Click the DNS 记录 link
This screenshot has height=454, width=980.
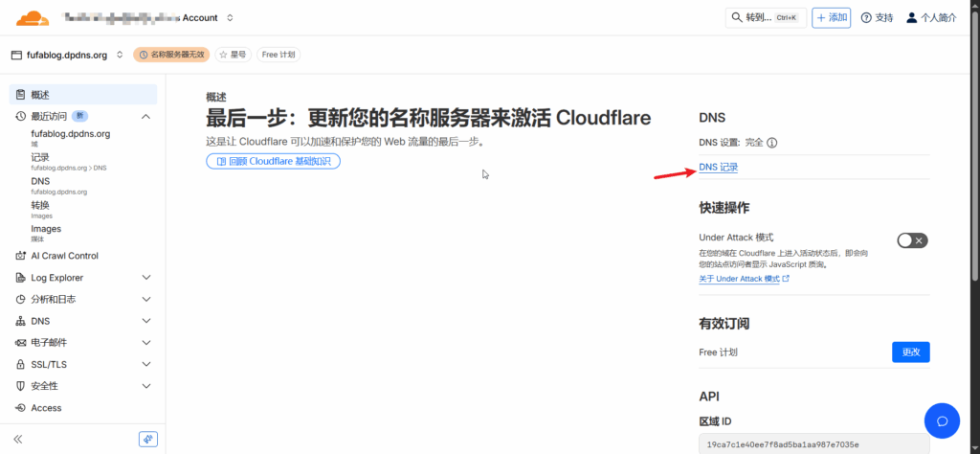(x=719, y=168)
